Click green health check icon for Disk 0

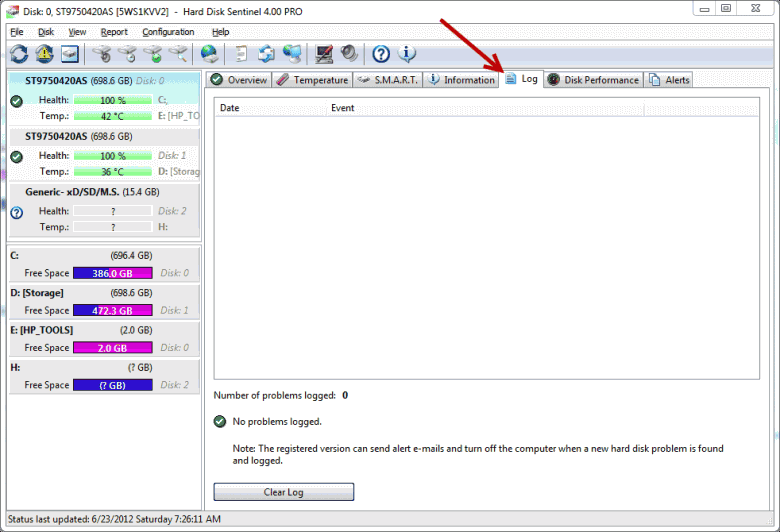16,102
